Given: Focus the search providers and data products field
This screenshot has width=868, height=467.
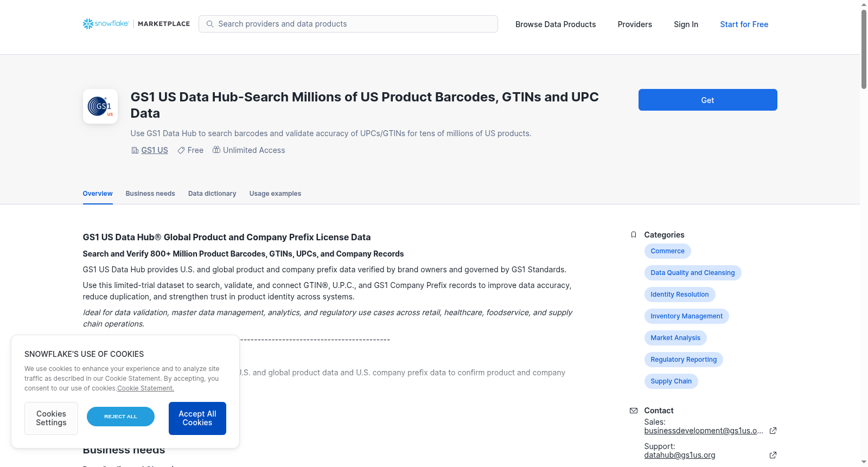Looking at the screenshot, I should click(348, 24).
